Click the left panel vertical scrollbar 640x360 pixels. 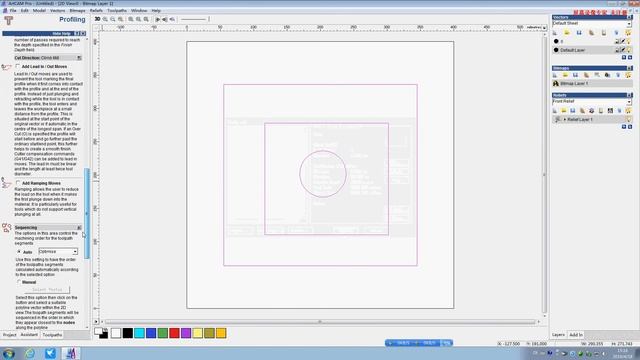pos(87,213)
